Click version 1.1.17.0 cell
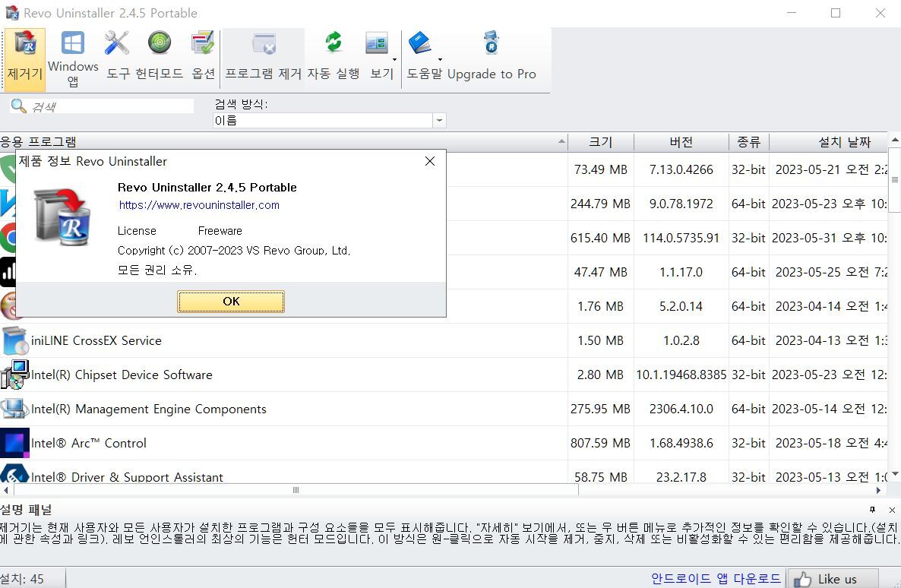The image size is (901, 588). (681, 273)
